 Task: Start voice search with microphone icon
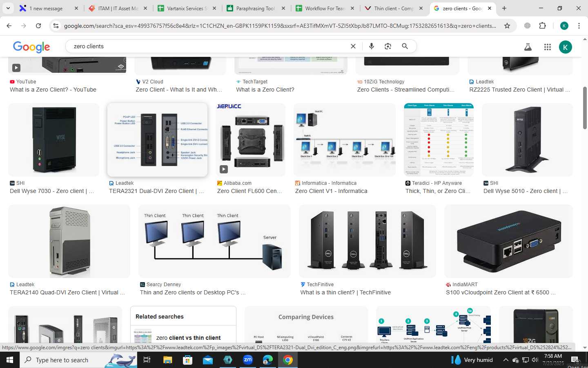pos(372,46)
